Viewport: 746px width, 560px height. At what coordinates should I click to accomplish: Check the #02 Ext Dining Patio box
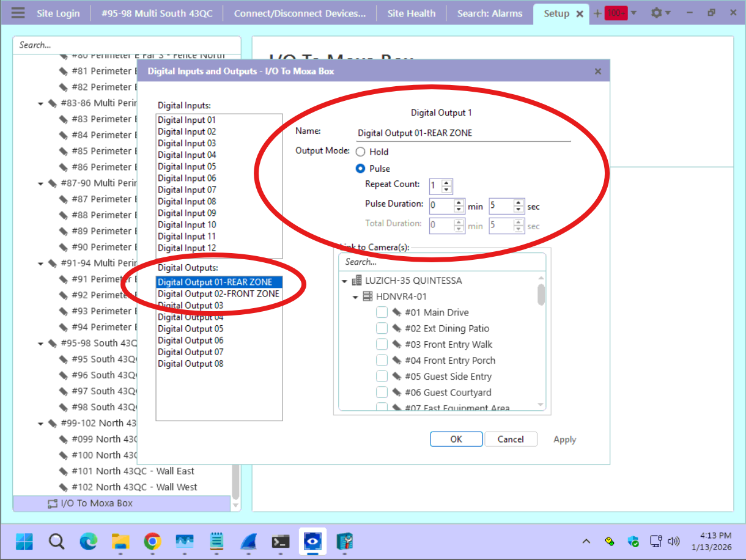pos(382,328)
